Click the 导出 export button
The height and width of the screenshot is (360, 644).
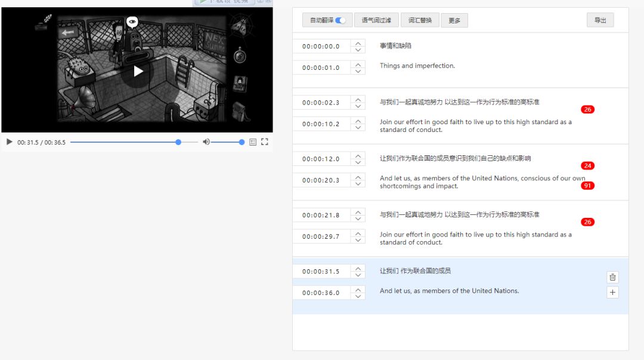(x=600, y=20)
